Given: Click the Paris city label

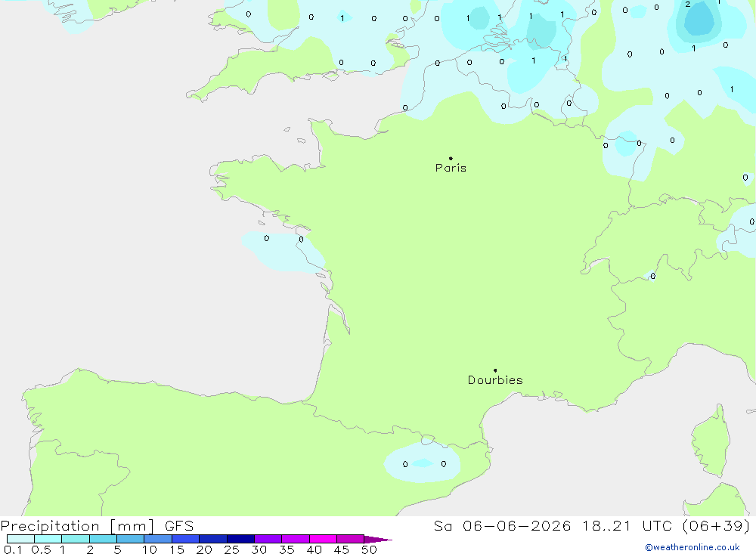Looking at the screenshot, I should (x=451, y=168).
